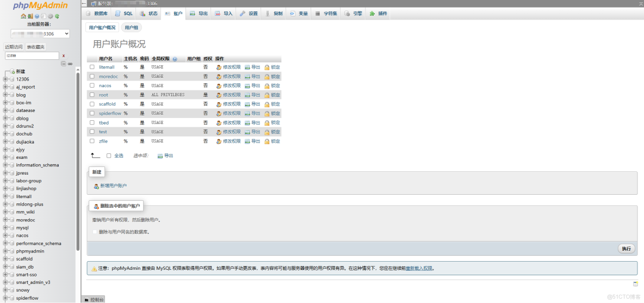Click lock icon for test user
Screen dimensions: 644x303
(x=267, y=132)
